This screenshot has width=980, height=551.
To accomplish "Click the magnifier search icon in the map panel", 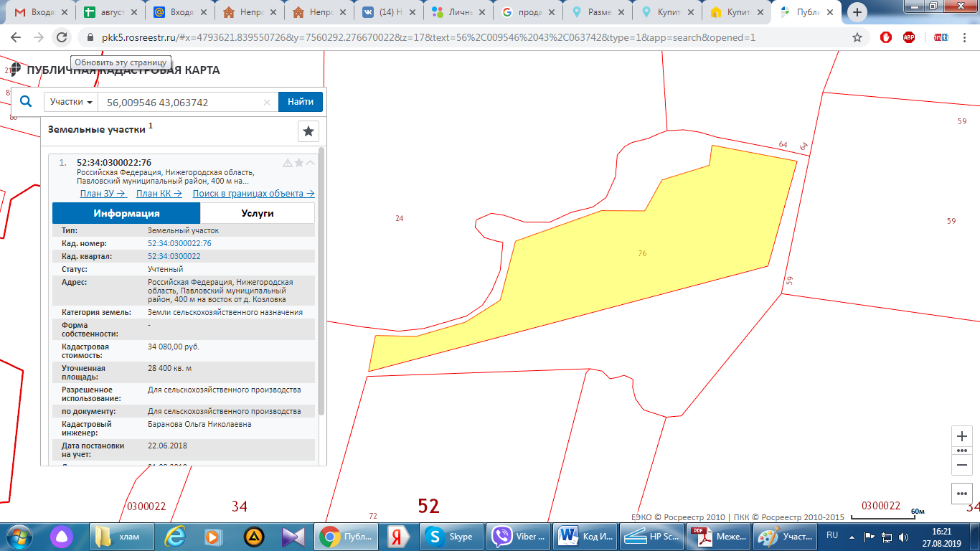I will tap(26, 102).
